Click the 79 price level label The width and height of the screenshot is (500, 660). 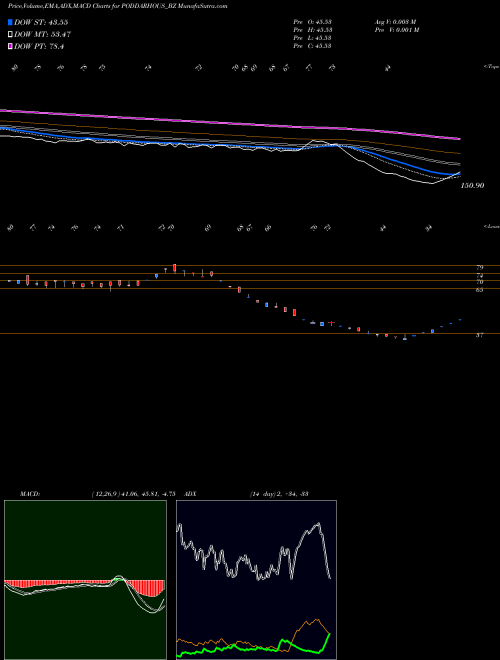tap(480, 267)
